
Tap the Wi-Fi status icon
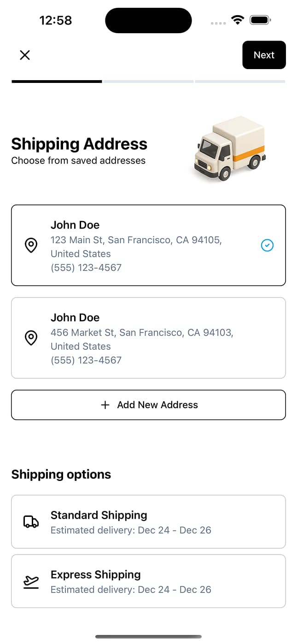pos(238,20)
